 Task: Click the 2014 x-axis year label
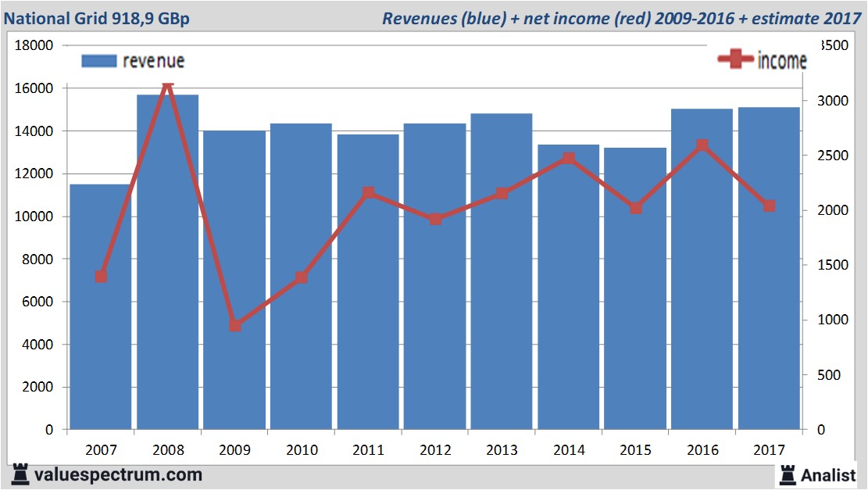click(569, 449)
